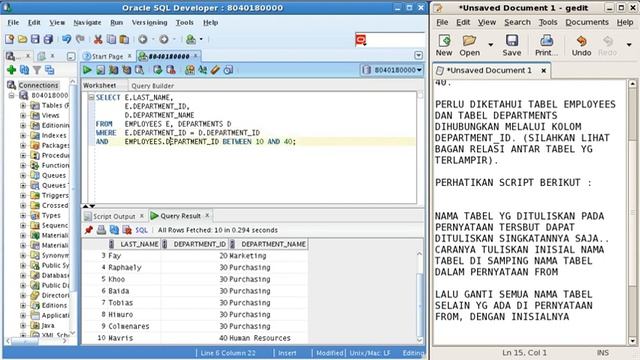Select the Java tree item
This screenshot has width=640, height=360.
pos(47,325)
